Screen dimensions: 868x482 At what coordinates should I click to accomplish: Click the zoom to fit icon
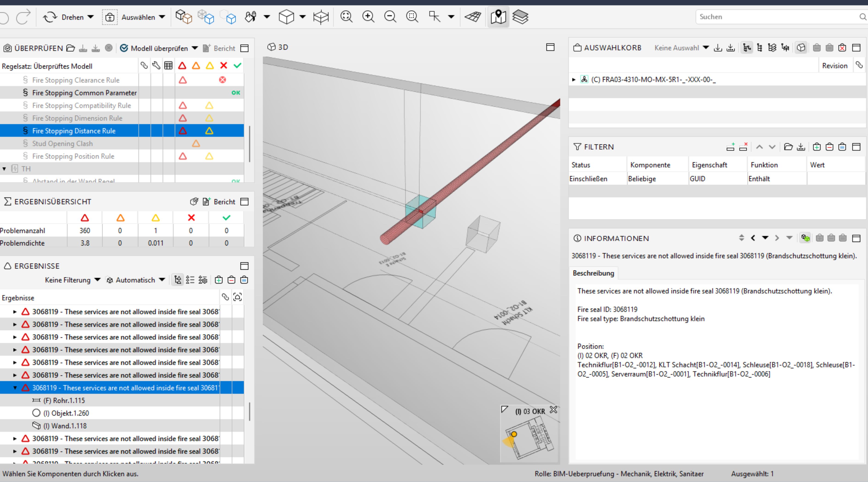coord(346,17)
